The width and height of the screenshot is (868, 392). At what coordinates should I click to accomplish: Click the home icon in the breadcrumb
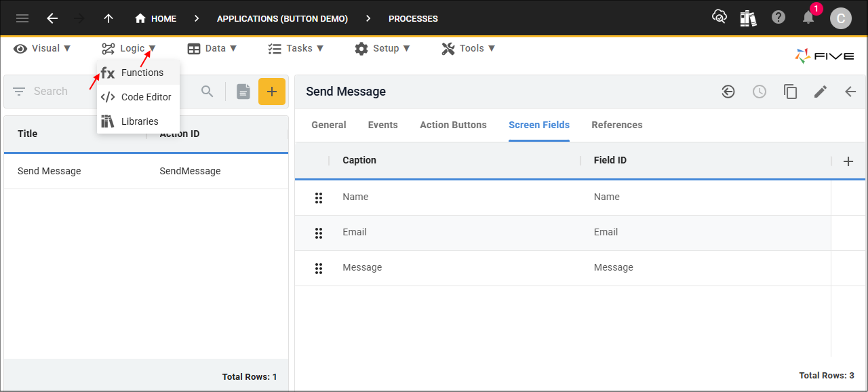(x=140, y=18)
